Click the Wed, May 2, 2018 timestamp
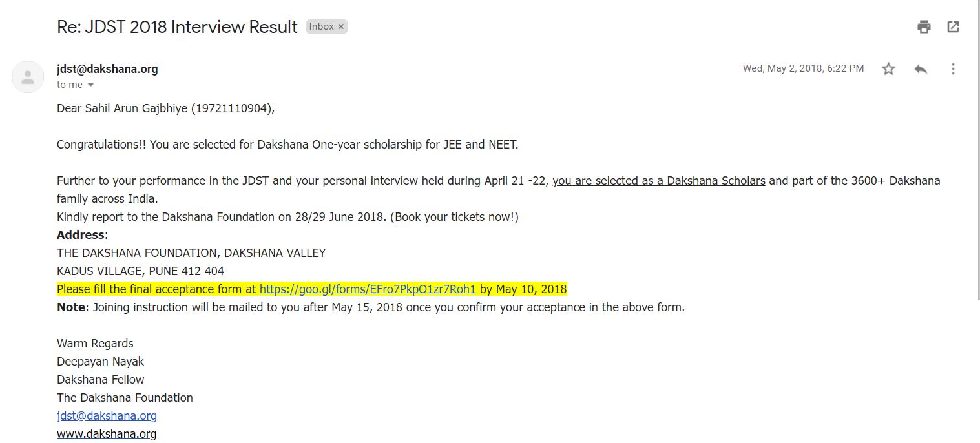The width and height of the screenshot is (980, 443). coord(803,68)
